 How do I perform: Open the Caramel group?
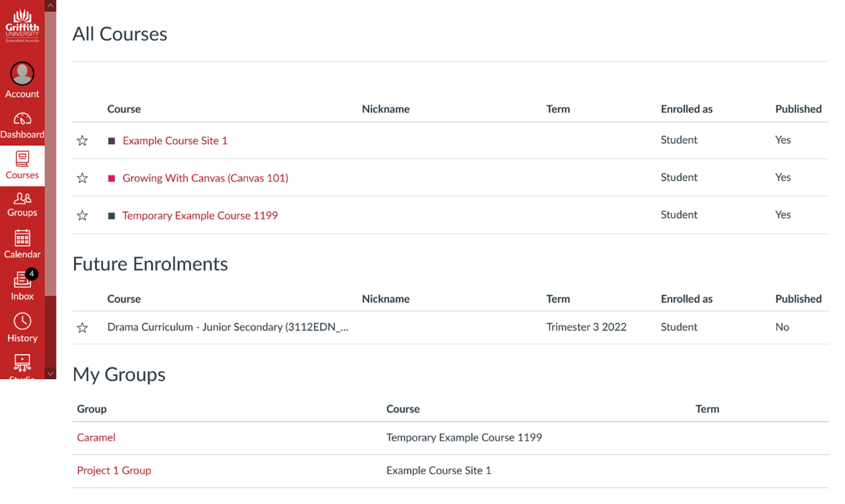96,437
